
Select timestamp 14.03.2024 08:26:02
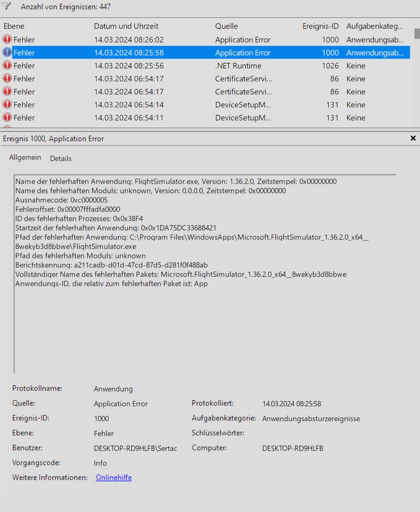(x=129, y=40)
